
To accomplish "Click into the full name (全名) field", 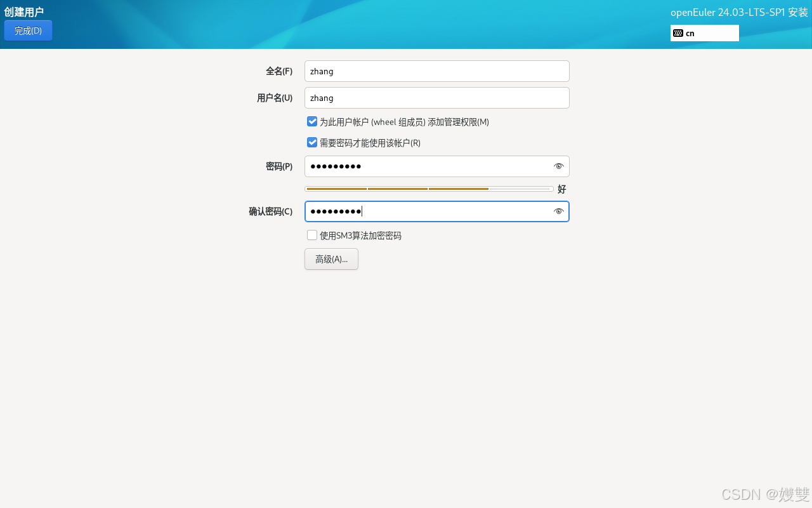I will (436, 71).
